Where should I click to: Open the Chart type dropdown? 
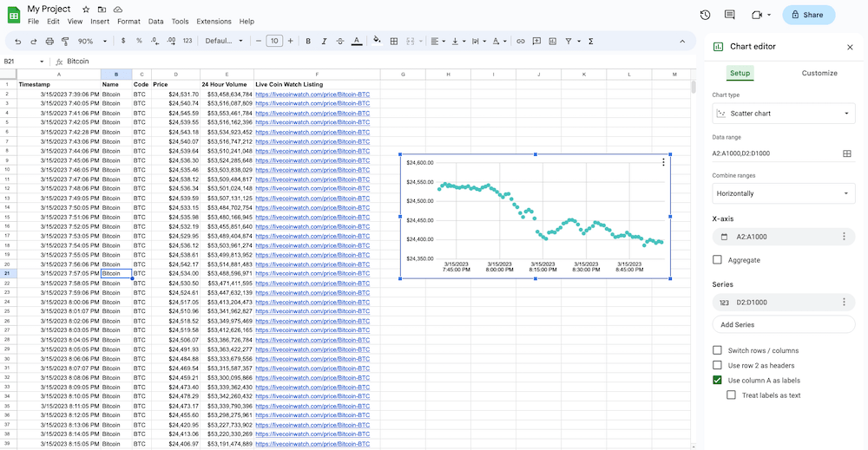pyautogui.click(x=783, y=114)
